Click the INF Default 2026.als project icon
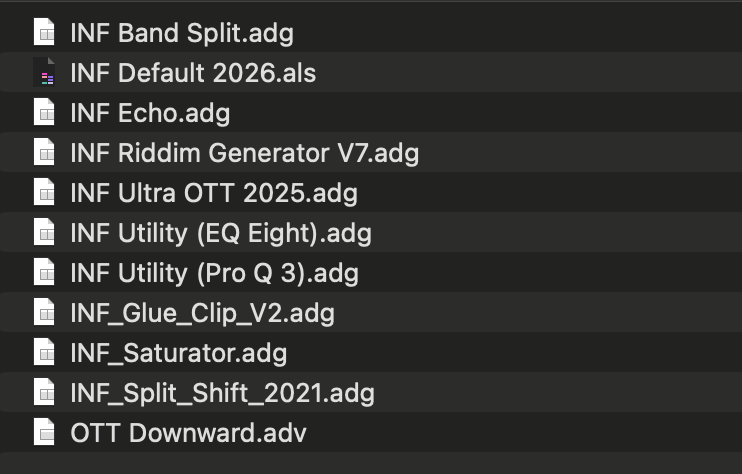Image resolution: width=742 pixels, height=474 pixels. (44, 73)
